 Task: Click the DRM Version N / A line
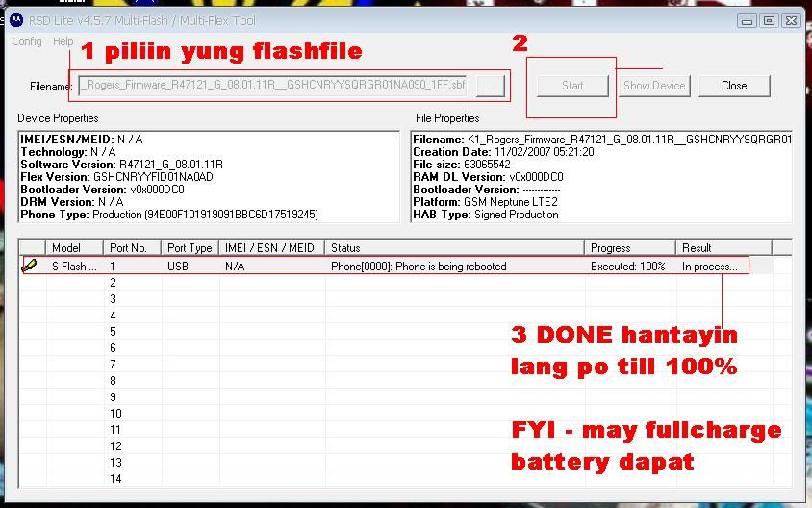pyautogui.click(x=72, y=202)
